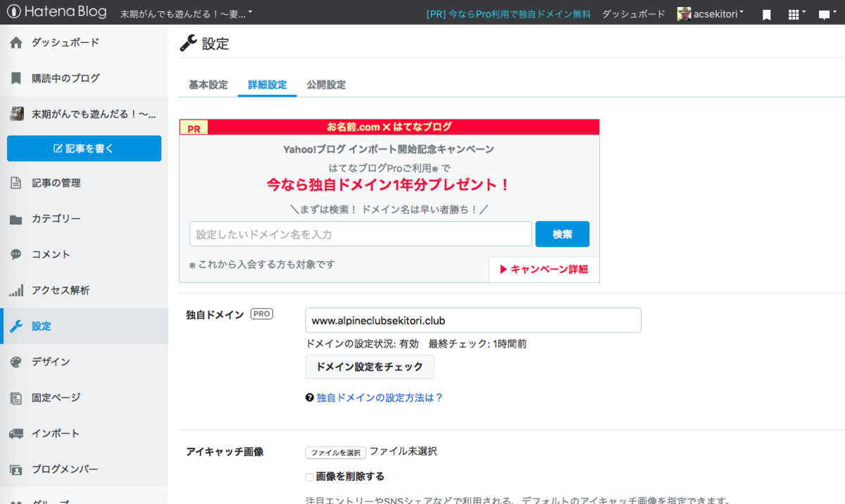Switch to the 公開設定 tab
This screenshot has width=845, height=504.
point(325,84)
